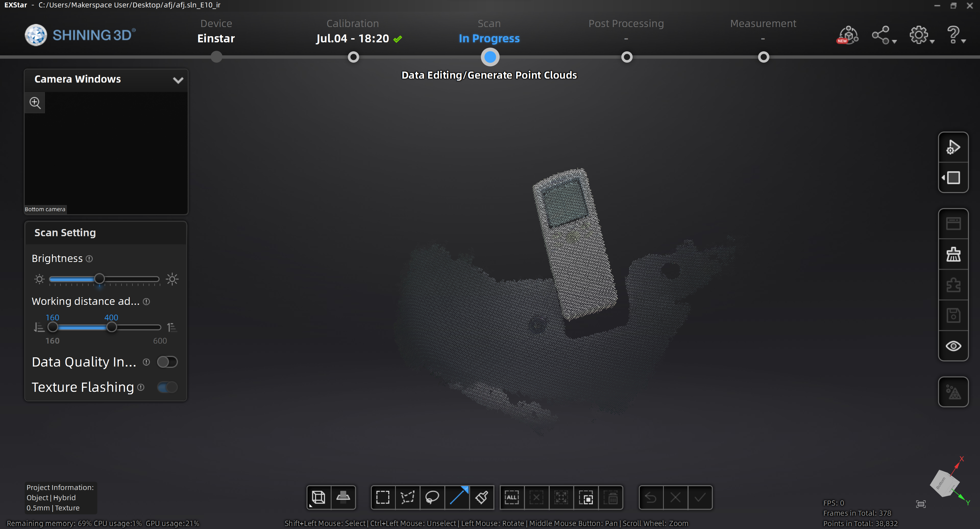Click the Select All icon
Viewport: 980px width, 529px height.
point(512,497)
